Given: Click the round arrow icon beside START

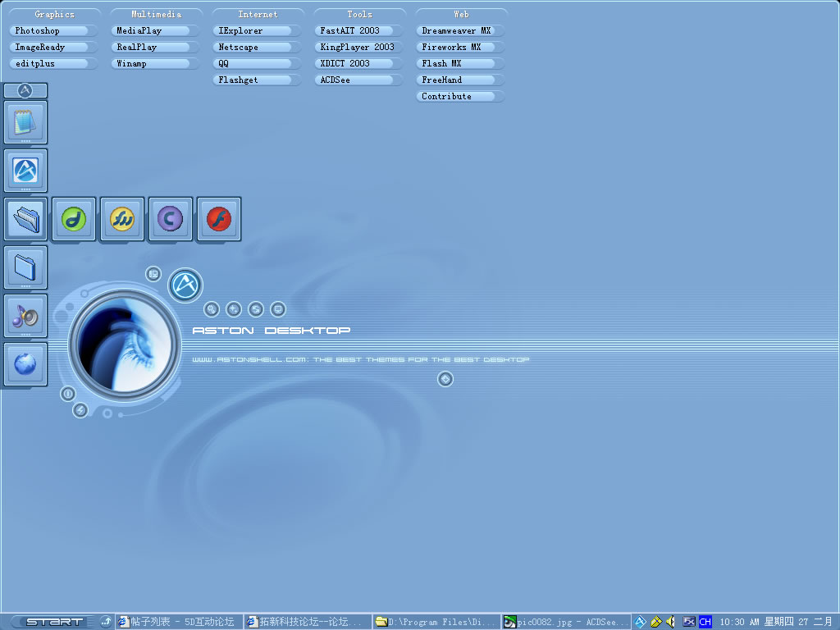Looking at the screenshot, I should click(x=106, y=622).
